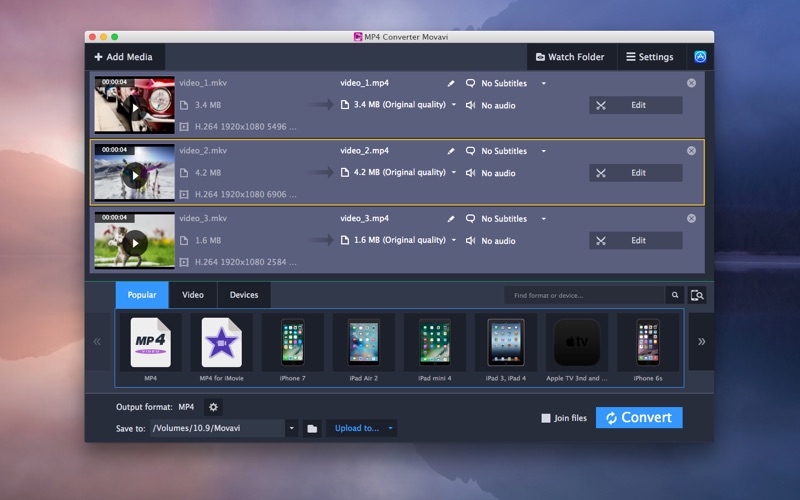Viewport: 800px width, 500px height.
Task: Open the Watch Folder option
Action: (x=571, y=57)
